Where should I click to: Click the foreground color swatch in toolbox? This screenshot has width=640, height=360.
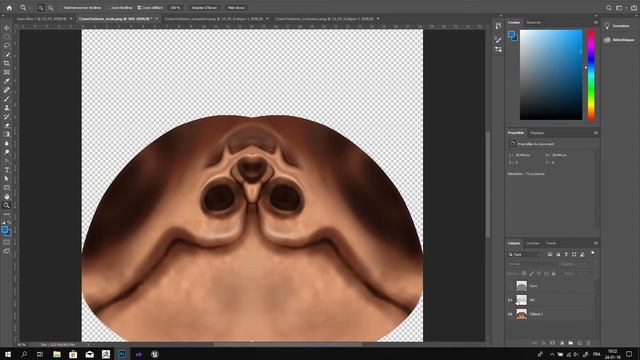click(x=4, y=230)
